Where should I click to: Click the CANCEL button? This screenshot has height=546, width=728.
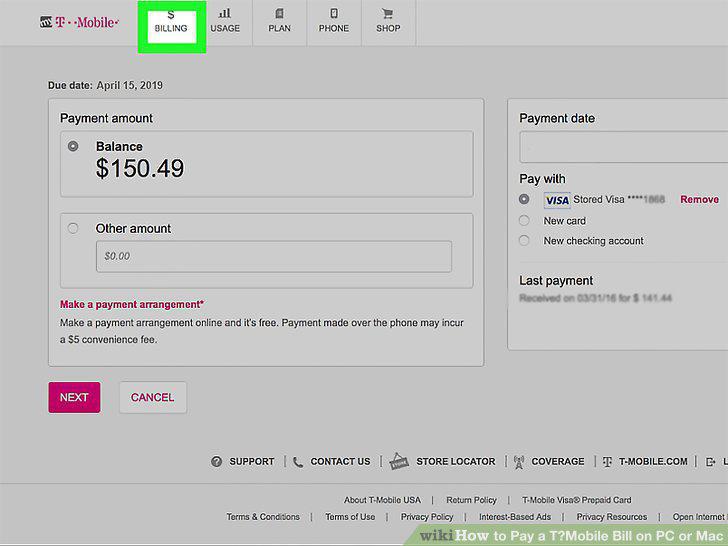(x=153, y=397)
